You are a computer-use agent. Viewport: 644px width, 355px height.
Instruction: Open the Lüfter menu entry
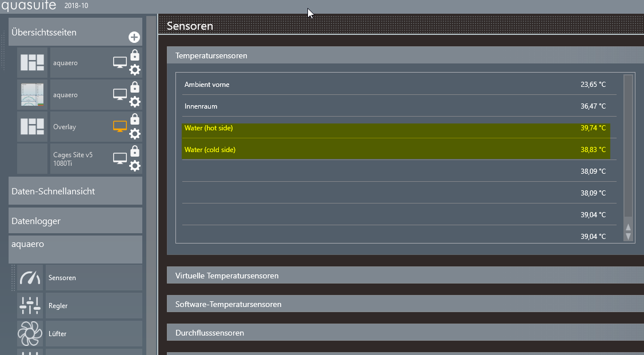coord(94,334)
